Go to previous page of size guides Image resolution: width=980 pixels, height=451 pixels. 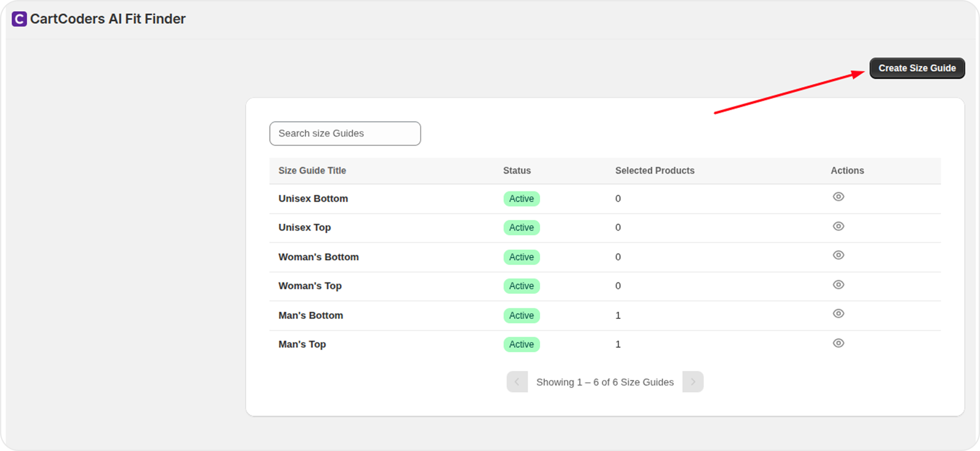517,382
